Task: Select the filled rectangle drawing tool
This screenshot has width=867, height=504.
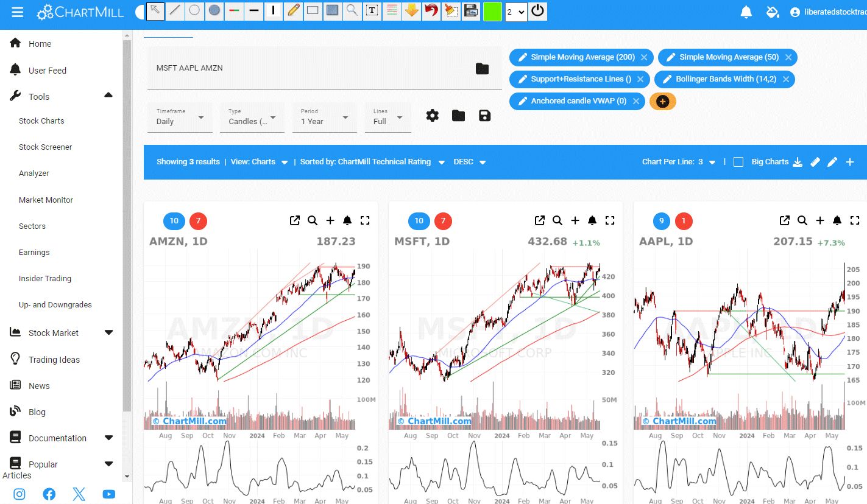Action: 332,10
